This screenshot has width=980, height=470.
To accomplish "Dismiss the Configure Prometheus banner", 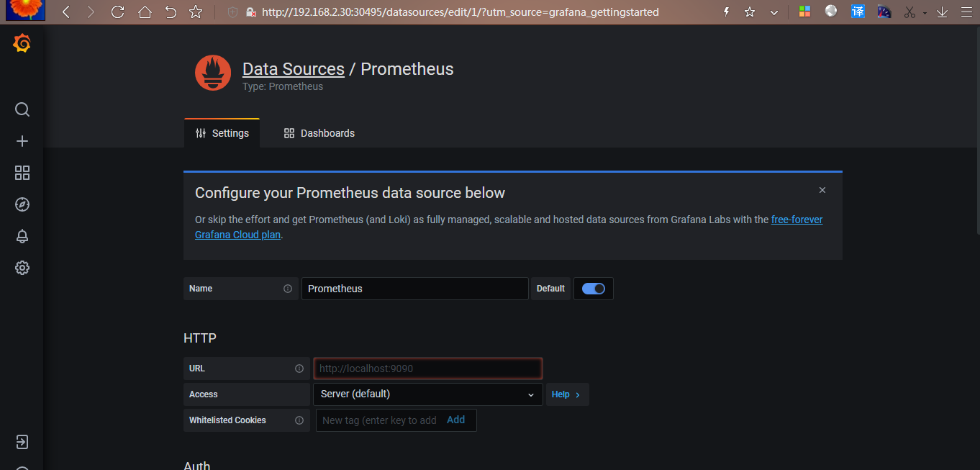I will (822, 190).
